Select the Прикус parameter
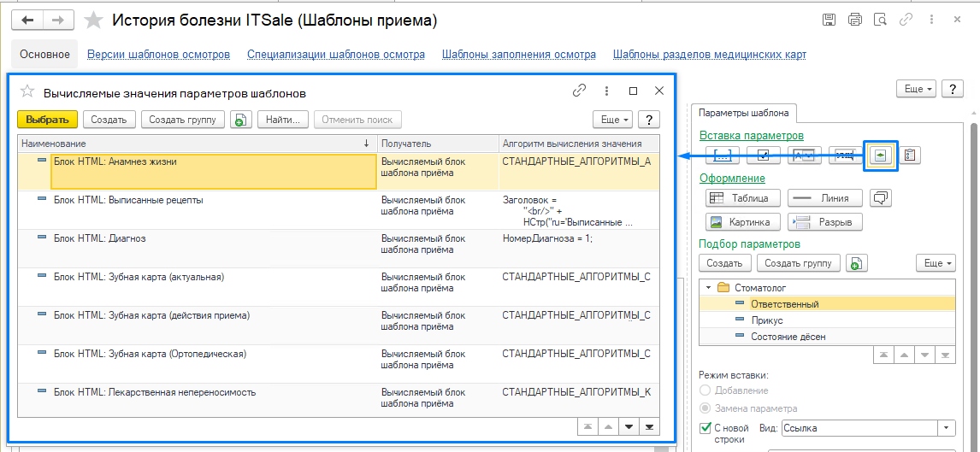Viewport: 980px width, 452px height. 827,320
